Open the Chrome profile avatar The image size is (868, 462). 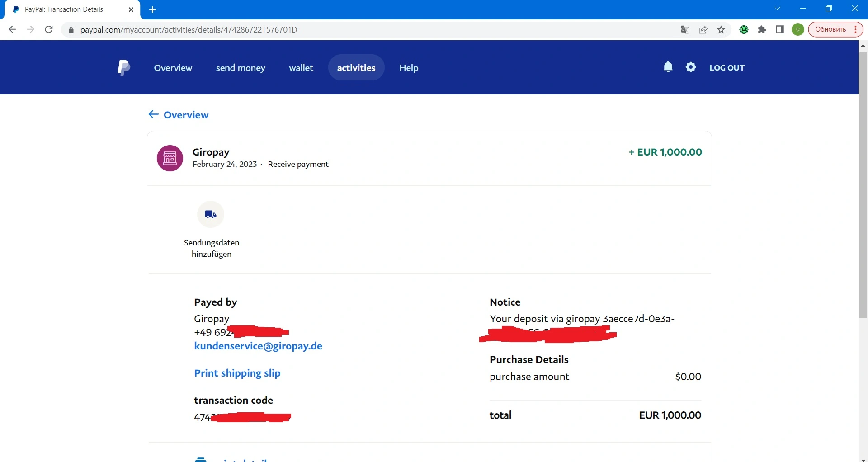pyautogui.click(x=798, y=30)
